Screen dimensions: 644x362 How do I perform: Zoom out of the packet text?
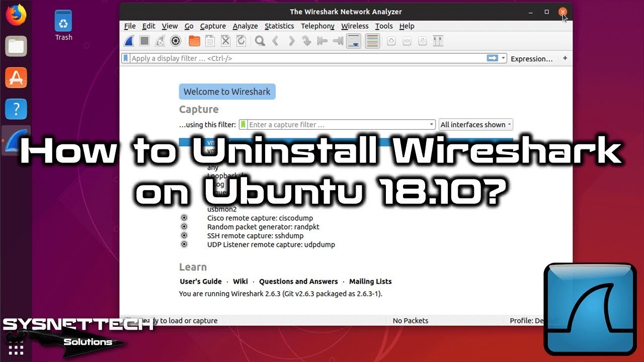[407, 41]
